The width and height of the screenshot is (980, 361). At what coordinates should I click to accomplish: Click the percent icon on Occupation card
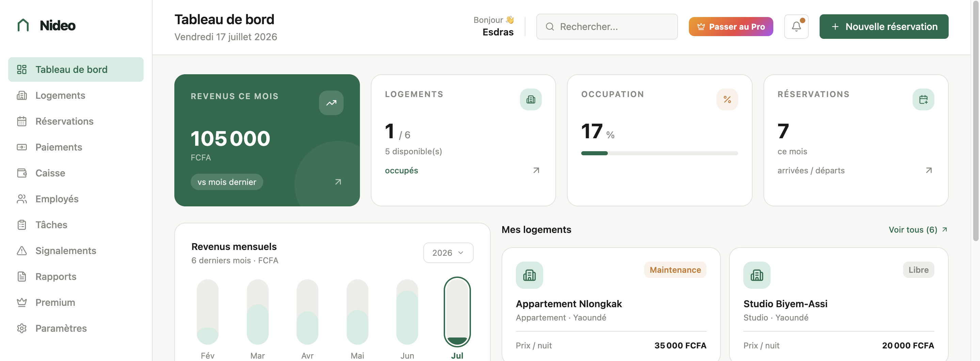[x=727, y=100]
